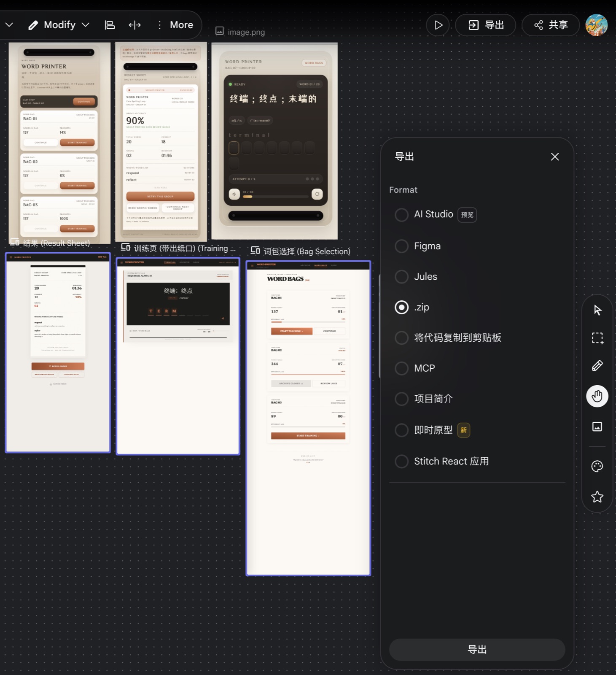Image resolution: width=616 pixels, height=675 pixels.
Task: Click the star favorites icon
Action: (x=597, y=497)
